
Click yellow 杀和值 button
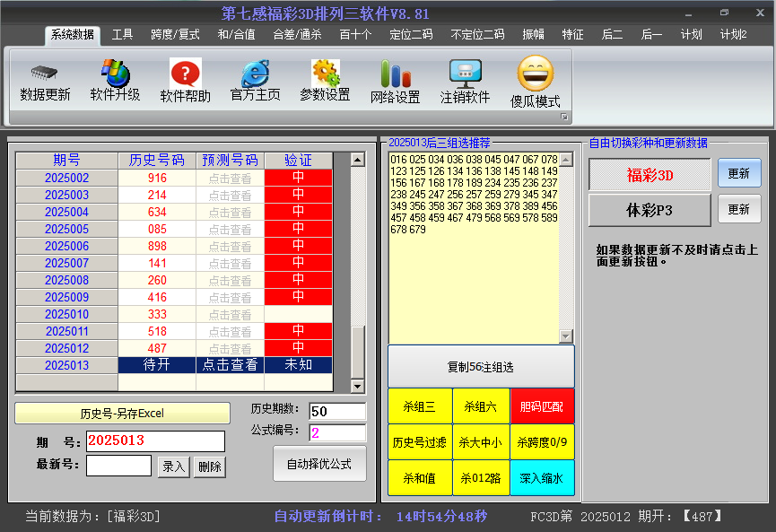(x=420, y=477)
